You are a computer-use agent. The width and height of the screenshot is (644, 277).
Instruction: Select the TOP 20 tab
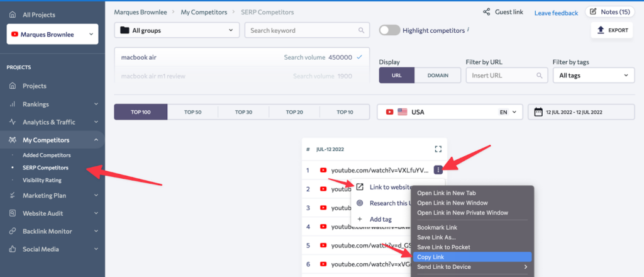[x=294, y=112]
